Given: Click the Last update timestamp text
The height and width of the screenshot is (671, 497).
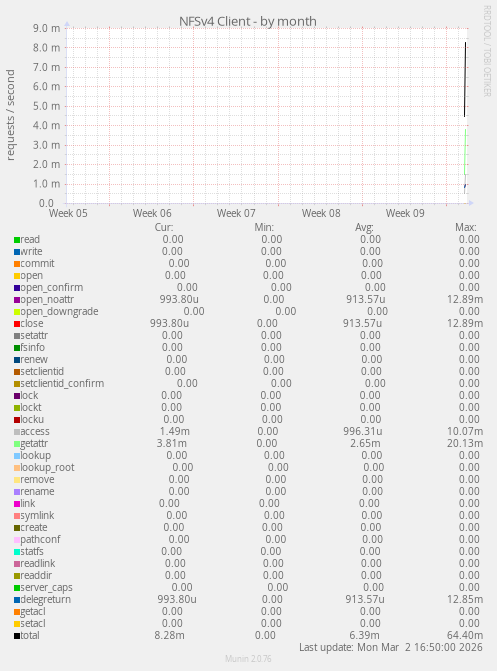Looking at the screenshot, I should click(x=391, y=647).
